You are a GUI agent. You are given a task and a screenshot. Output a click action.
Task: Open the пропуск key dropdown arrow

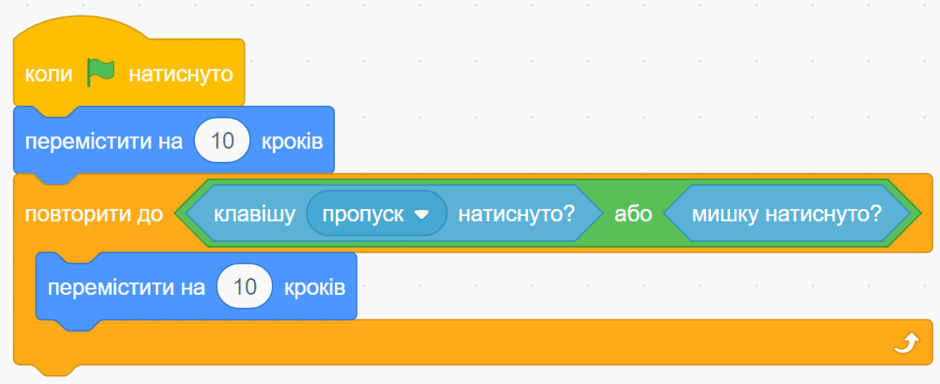click(x=423, y=215)
